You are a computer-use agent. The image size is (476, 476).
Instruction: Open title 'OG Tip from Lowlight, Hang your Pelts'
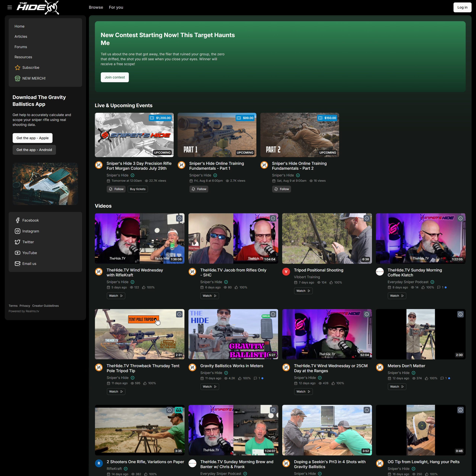[x=424, y=462]
